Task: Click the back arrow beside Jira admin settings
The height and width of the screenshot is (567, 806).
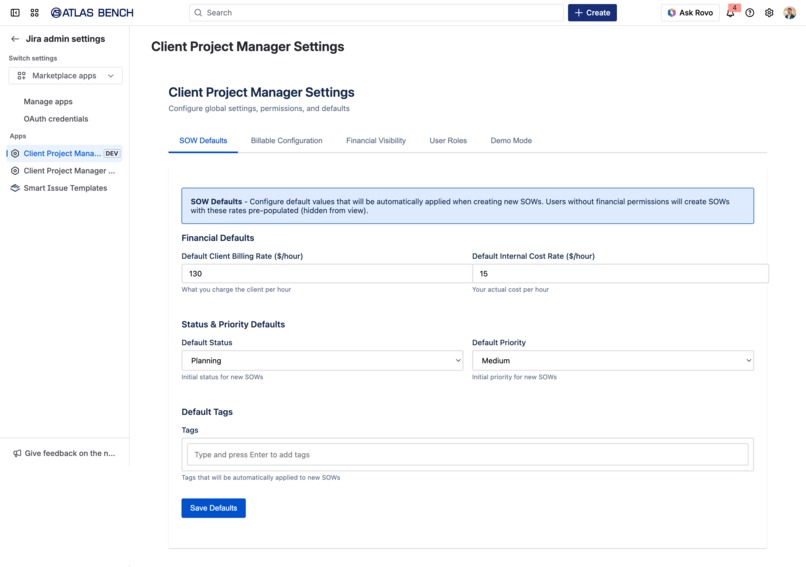Action: (15, 39)
